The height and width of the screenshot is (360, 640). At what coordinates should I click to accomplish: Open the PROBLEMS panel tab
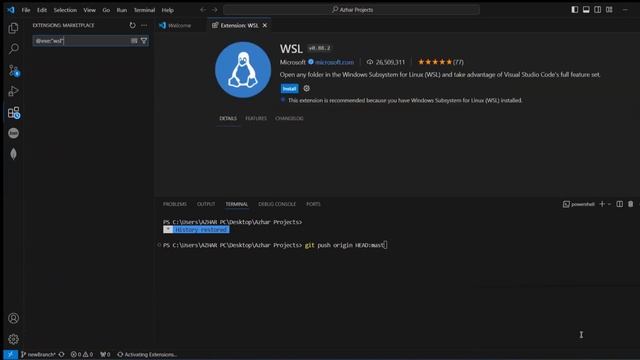[x=175, y=204]
